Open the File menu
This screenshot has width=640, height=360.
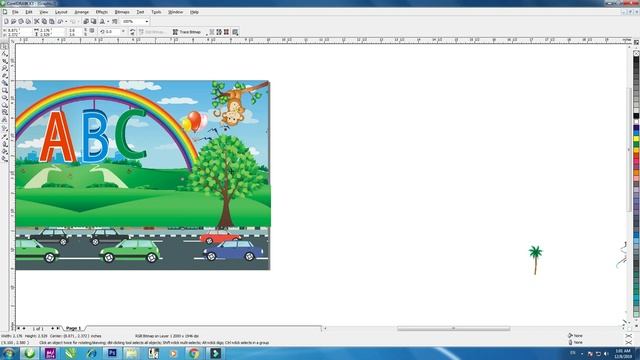[15, 12]
